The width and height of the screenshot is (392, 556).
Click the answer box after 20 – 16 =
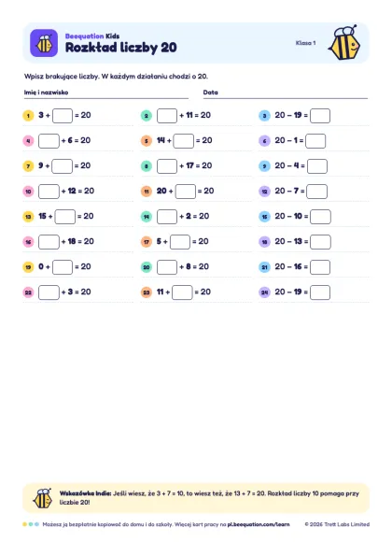click(x=320, y=267)
